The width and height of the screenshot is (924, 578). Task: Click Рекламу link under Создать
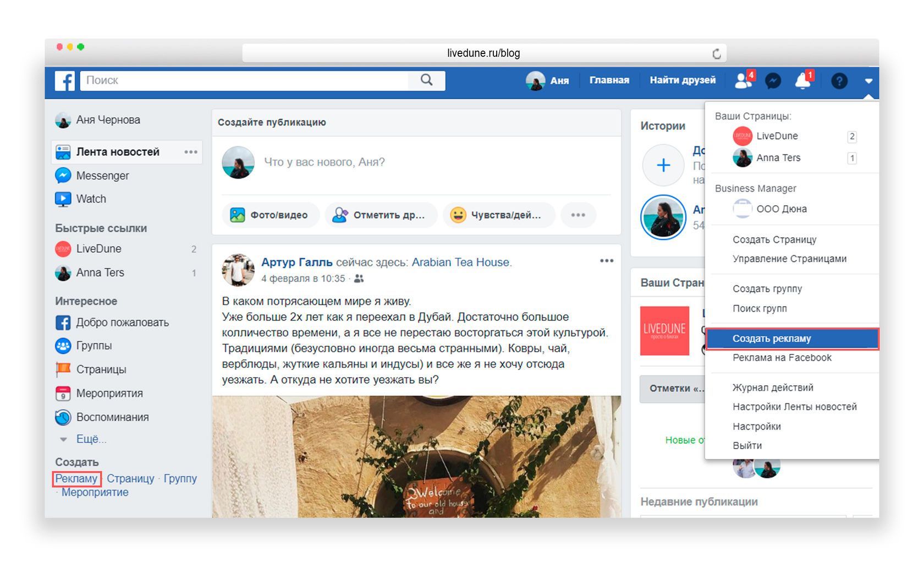tap(76, 479)
